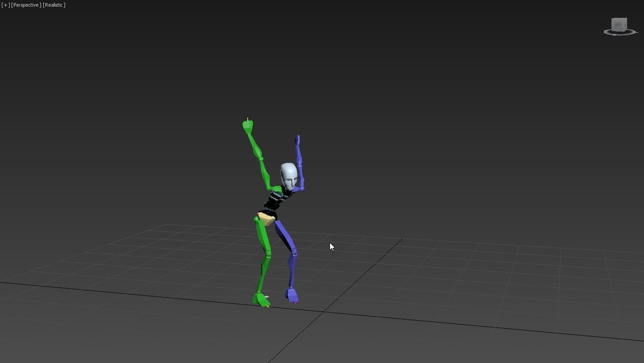Select the tan pelvis bone
The width and height of the screenshot is (644, 363).
tap(266, 218)
